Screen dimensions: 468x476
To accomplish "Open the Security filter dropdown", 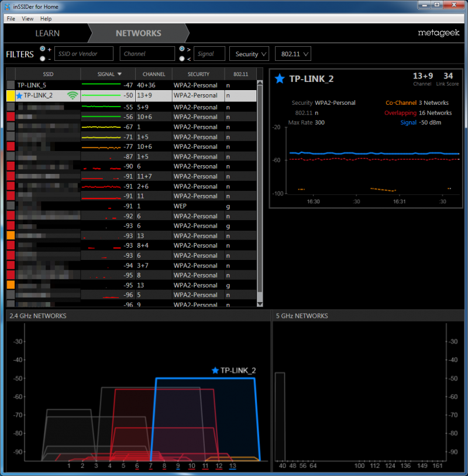I will [x=249, y=54].
